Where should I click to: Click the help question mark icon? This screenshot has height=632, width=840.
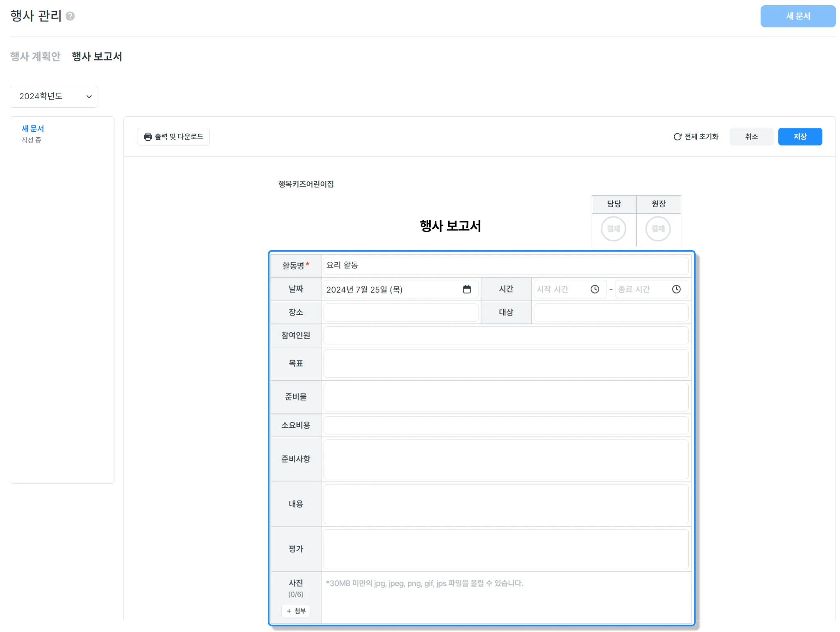pyautogui.click(x=70, y=16)
